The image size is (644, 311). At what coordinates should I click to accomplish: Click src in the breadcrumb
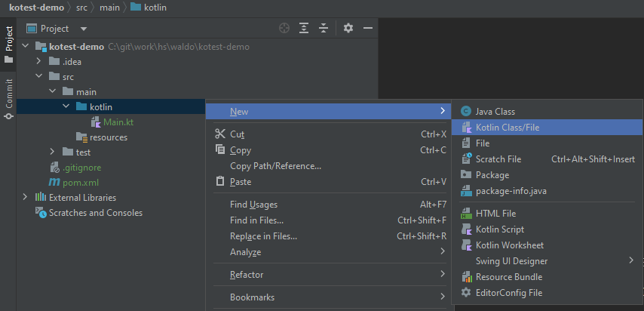[81, 8]
